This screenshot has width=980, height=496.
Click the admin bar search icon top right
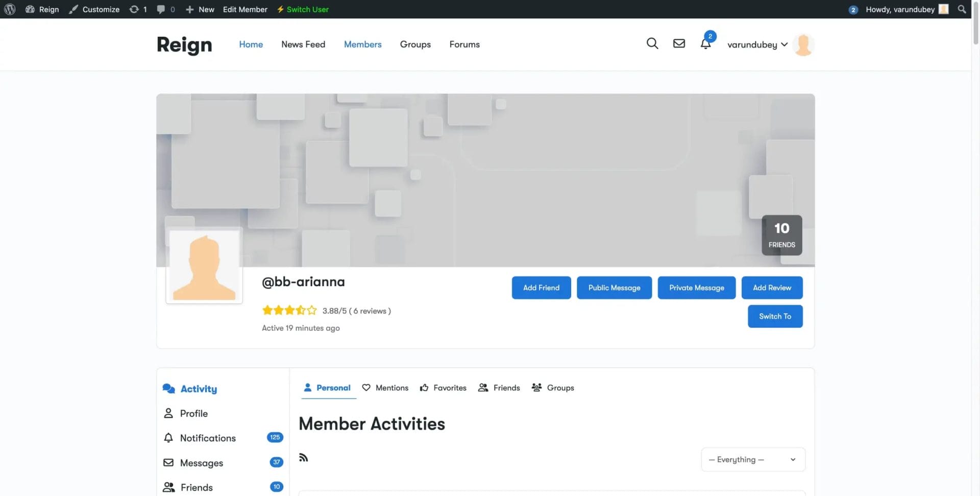962,9
